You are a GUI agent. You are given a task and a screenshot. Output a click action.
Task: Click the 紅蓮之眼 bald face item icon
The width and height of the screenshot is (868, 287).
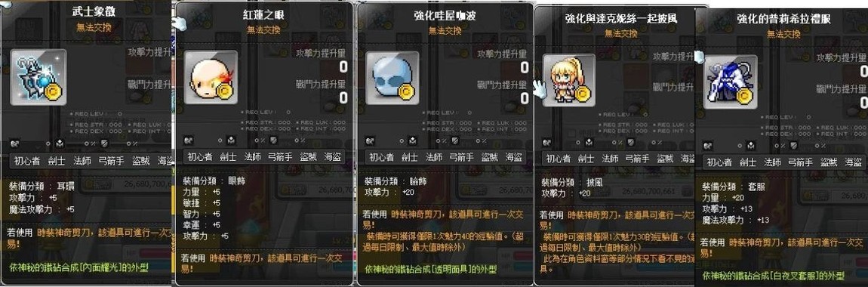point(211,78)
